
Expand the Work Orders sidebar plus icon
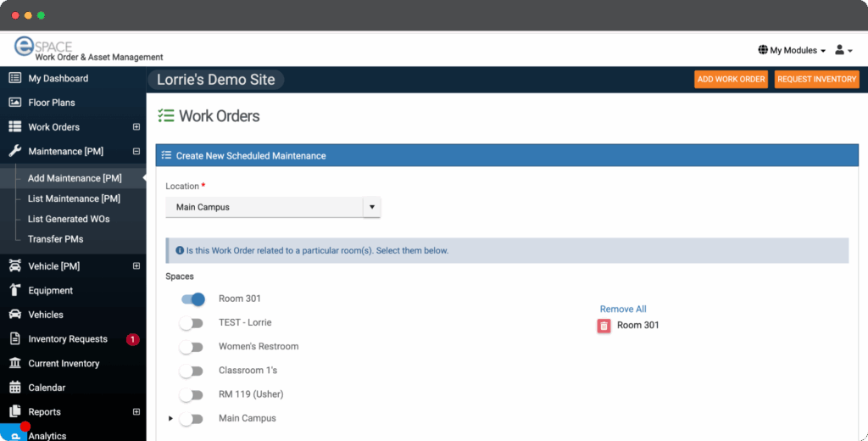coord(136,127)
